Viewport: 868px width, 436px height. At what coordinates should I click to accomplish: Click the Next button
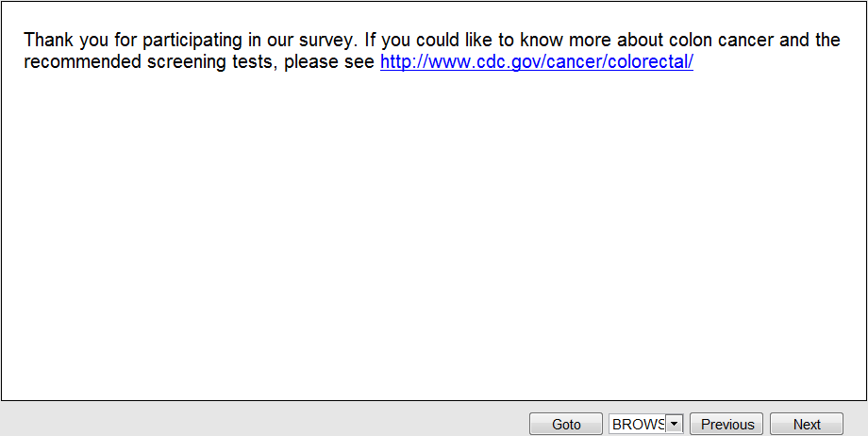[806, 425]
